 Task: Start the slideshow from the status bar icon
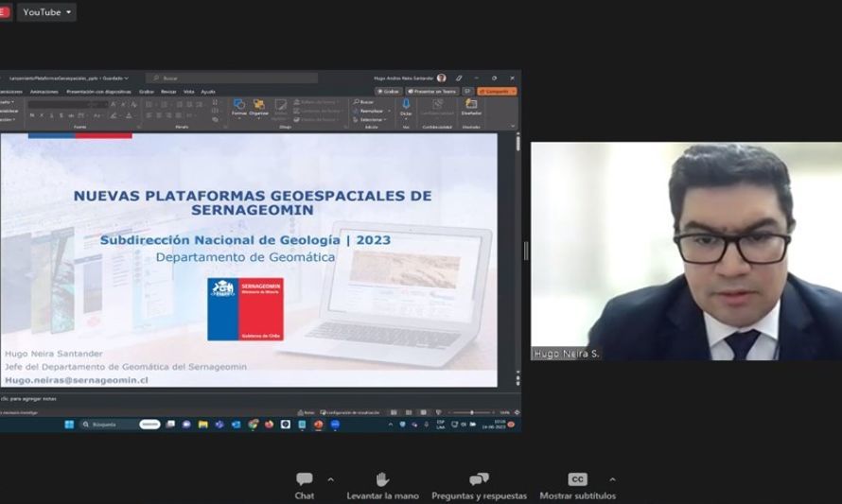click(439, 413)
